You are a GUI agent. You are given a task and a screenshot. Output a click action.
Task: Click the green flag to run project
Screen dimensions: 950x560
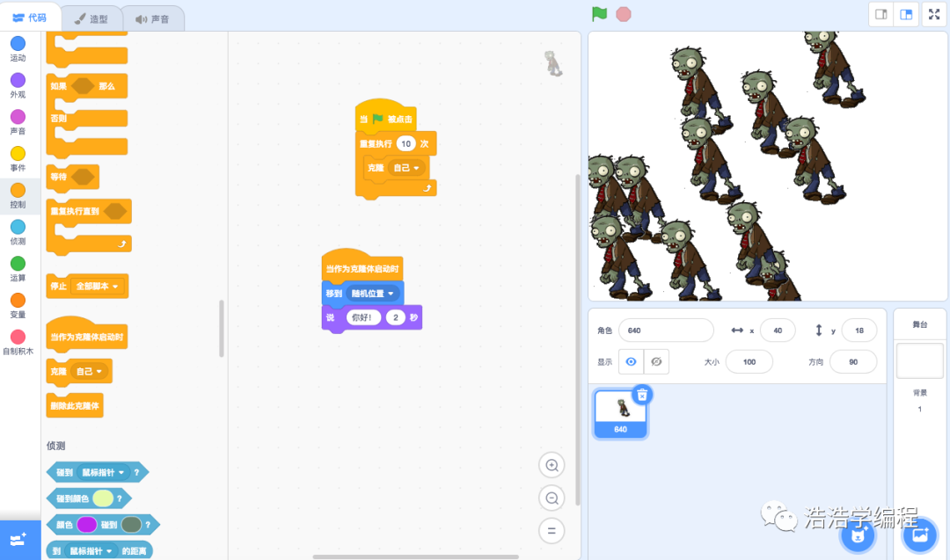coord(599,14)
